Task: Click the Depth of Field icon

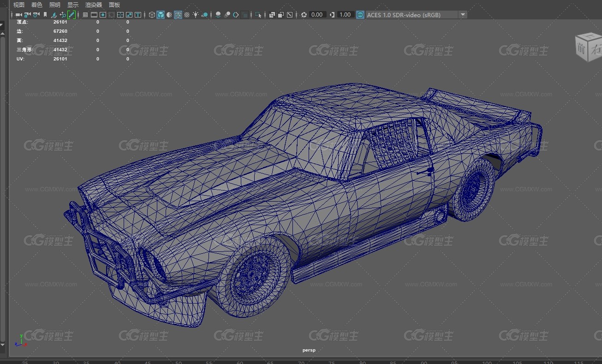Action: click(x=244, y=15)
